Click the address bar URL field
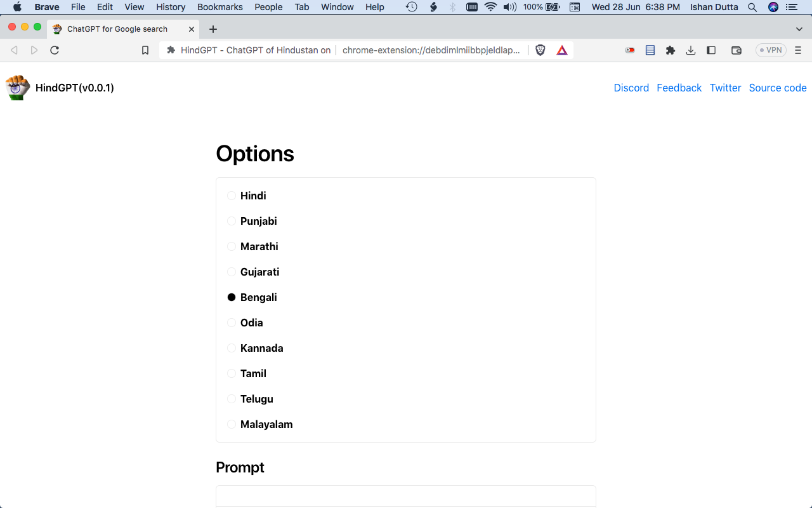This screenshot has height=508, width=812. [x=431, y=50]
